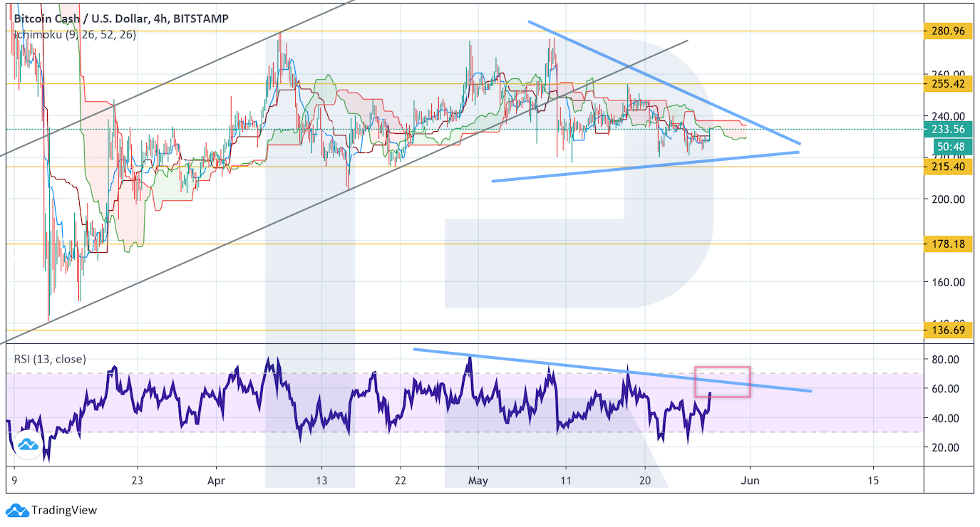Open the Ichimoku (9, 26, 52, 26) indicator label
The image size is (980, 527).
75,34
